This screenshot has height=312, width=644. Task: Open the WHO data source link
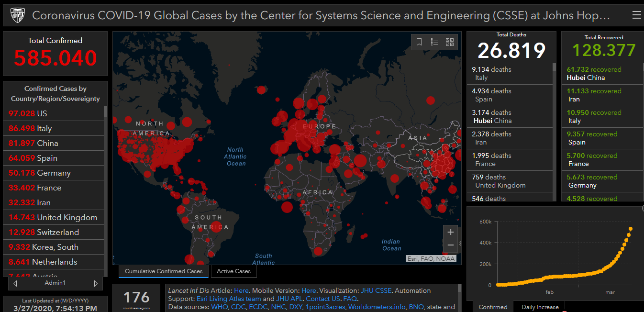(219, 307)
